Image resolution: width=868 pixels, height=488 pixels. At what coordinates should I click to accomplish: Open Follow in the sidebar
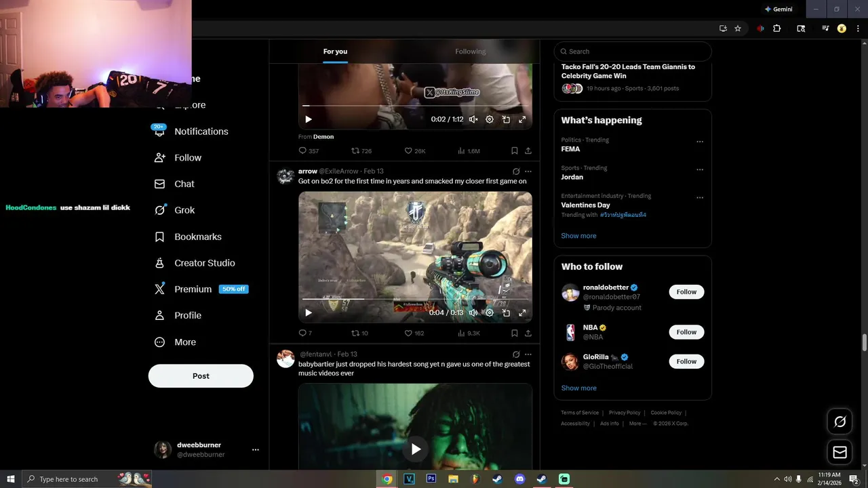[x=178, y=158]
